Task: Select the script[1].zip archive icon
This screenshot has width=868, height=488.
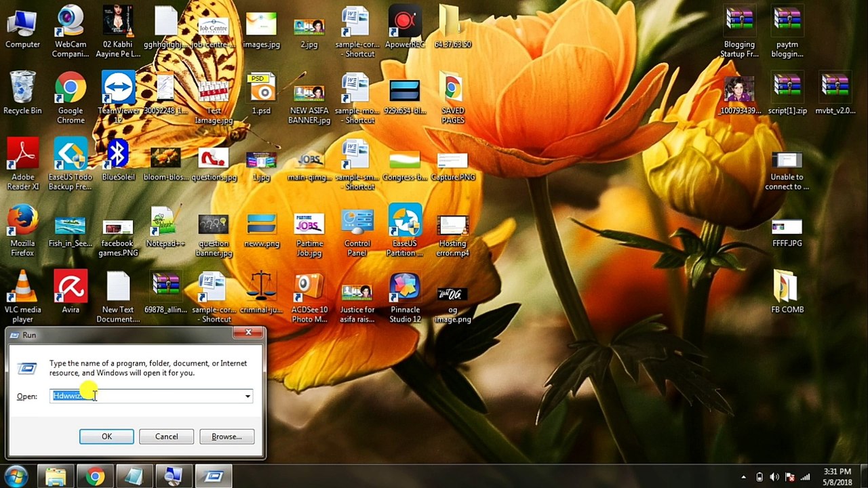Action: coord(787,93)
